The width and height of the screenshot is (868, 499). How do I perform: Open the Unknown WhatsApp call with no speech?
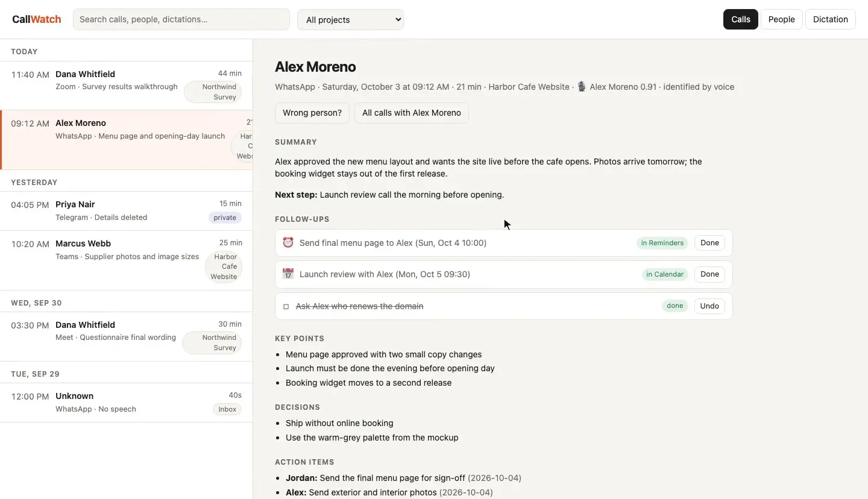tap(127, 403)
